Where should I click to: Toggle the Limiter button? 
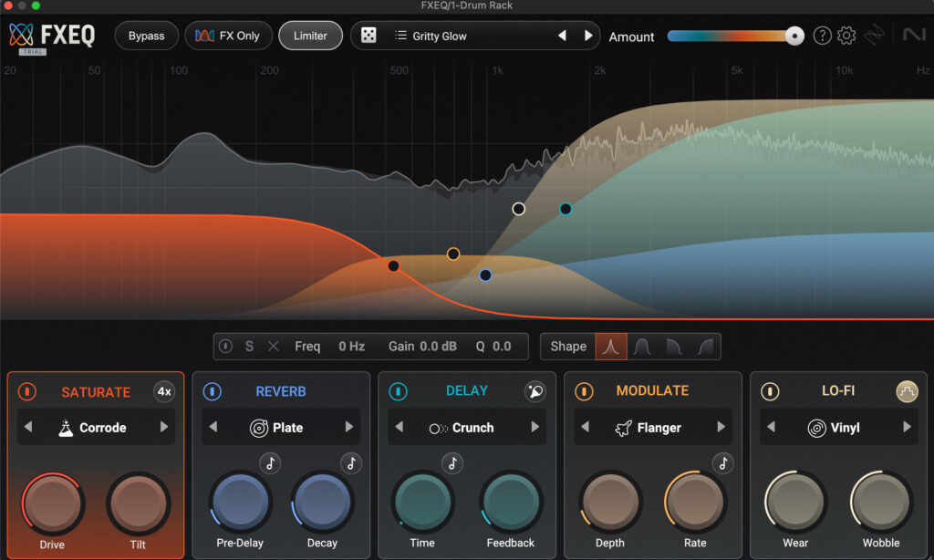coord(310,36)
